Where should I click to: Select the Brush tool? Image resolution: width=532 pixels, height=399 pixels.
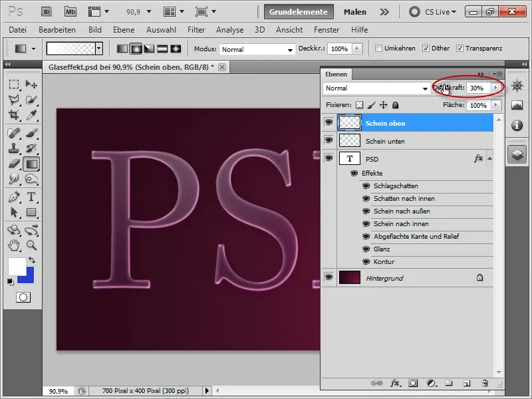pyautogui.click(x=31, y=133)
